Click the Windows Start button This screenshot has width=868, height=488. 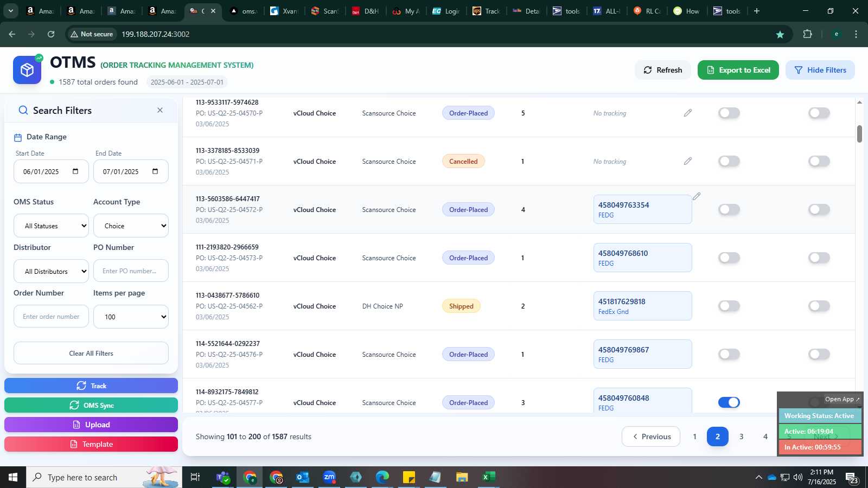(13, 477)
